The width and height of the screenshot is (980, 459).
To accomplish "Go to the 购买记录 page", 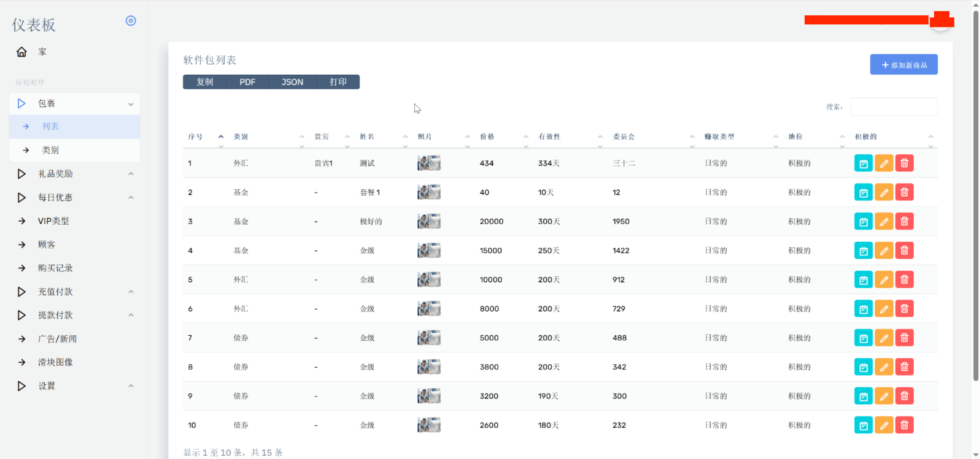I will click(x=55, y=268).
